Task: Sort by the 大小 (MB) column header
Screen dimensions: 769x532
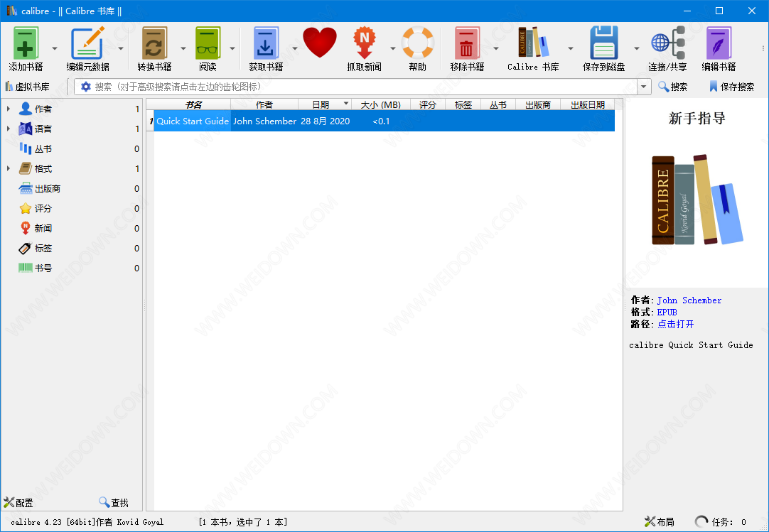Action: tap(380, 104)
